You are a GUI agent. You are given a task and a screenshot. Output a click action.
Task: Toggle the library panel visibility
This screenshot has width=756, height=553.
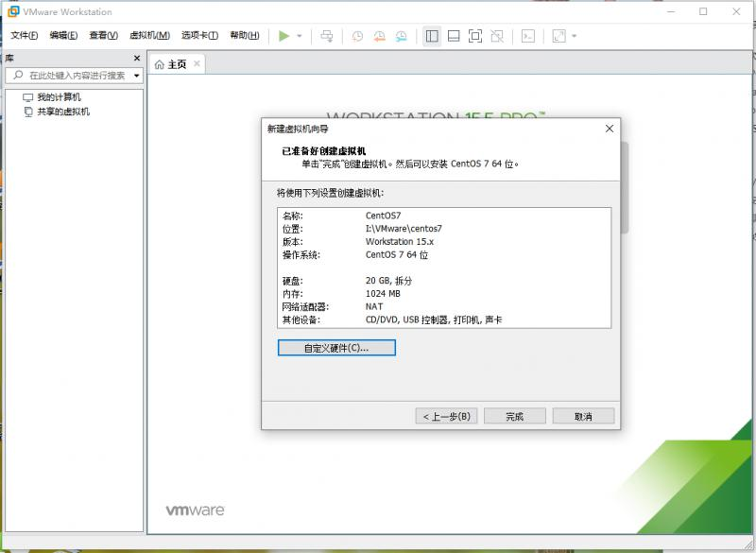coord(432,36)
